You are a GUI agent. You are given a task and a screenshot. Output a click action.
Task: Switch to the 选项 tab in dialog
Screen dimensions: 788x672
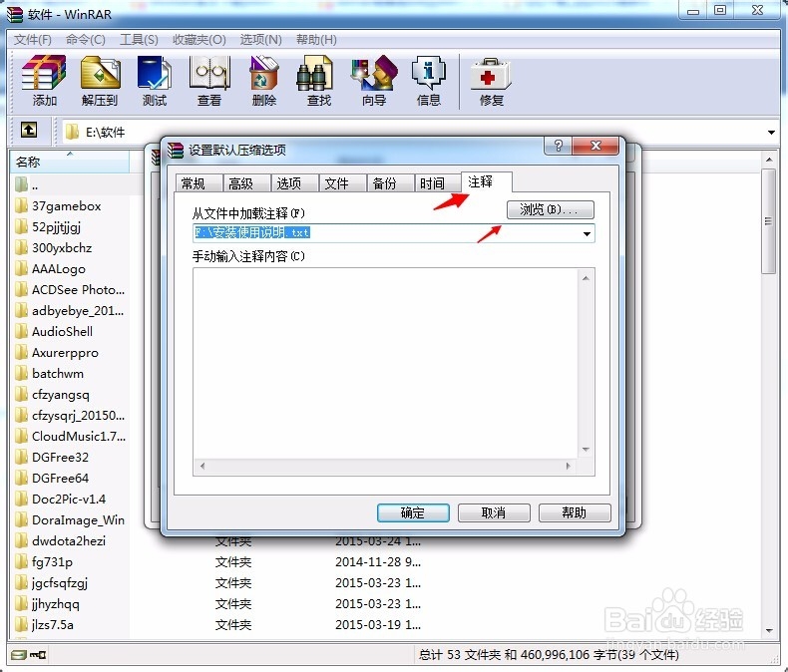(294, 183)
